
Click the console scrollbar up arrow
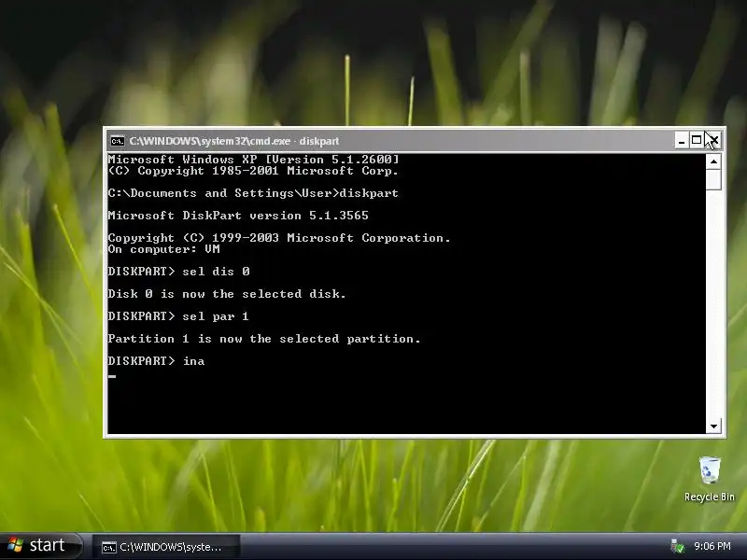(x=713, y=161)
